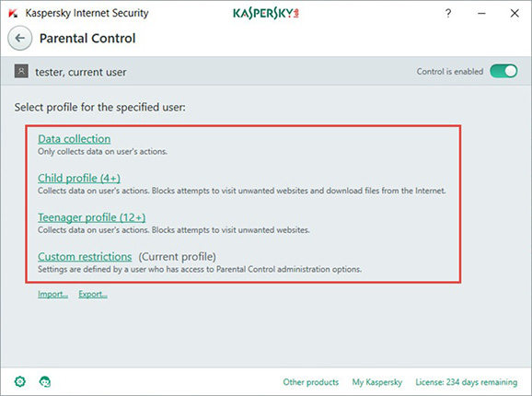Select the Data collection profile
The height and width of the screenshot is (396, 532).
coord(75,139)
